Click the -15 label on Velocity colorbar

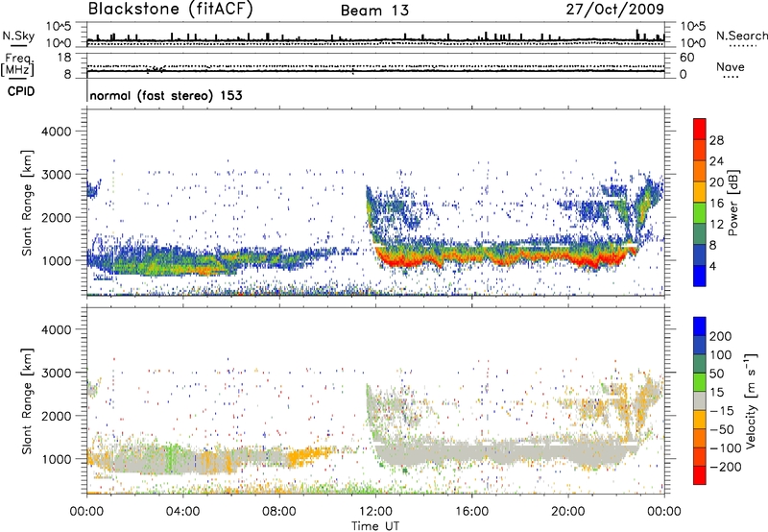pyautogui.click(x=721, y=411)
